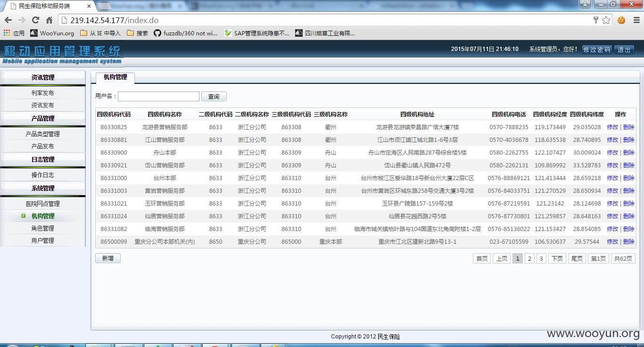Bookmark this page with the star icon

(x=606, y=20)
